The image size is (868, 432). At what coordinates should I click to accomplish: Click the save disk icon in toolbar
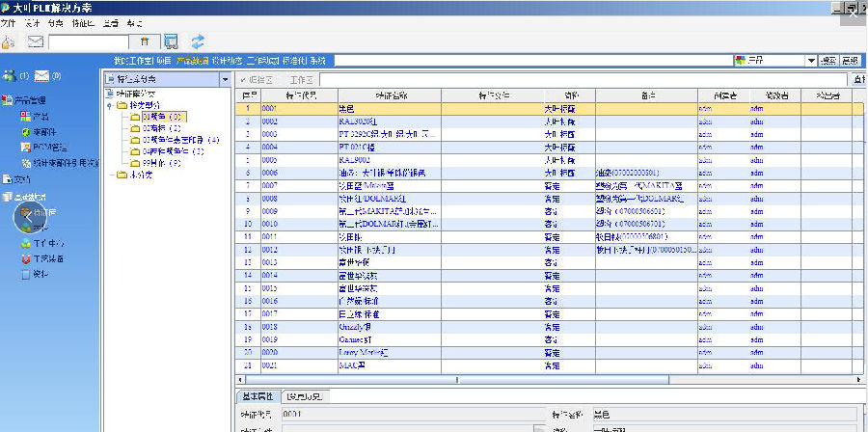(172, 40)
